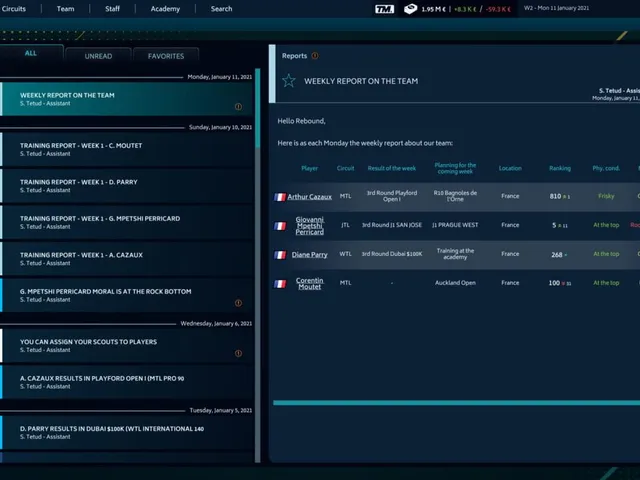640x480 pixels.
Task: Switch to the FAVORITES messages tab
Action: coord(166,56)
